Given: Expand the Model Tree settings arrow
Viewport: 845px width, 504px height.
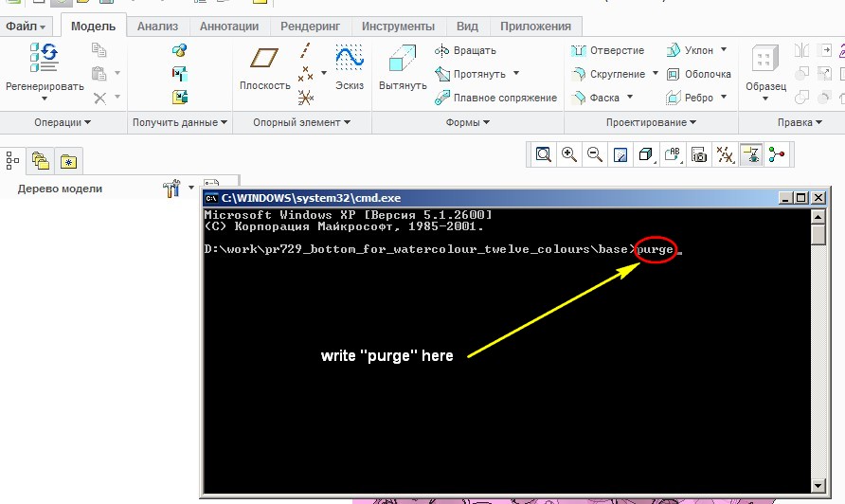Looking at the screenshot, I should [190, 189].
